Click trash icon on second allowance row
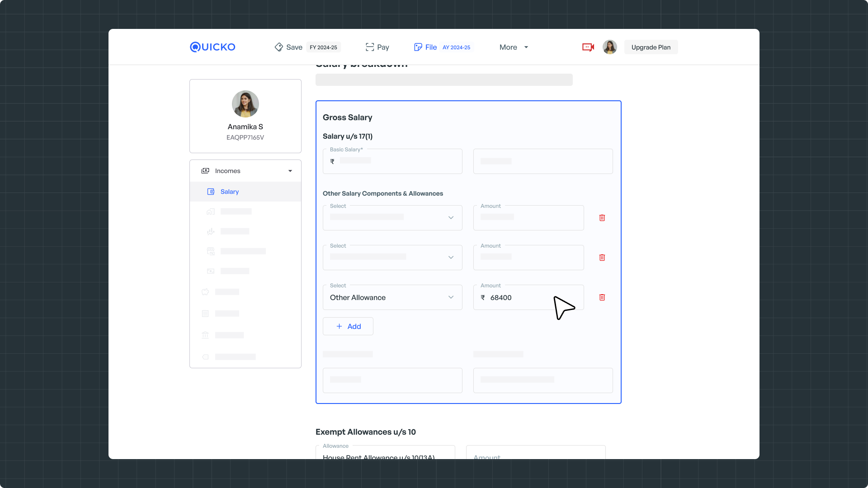Image resolution: width=868 pixels, height=488 pixels. click(x=602, y=258)
